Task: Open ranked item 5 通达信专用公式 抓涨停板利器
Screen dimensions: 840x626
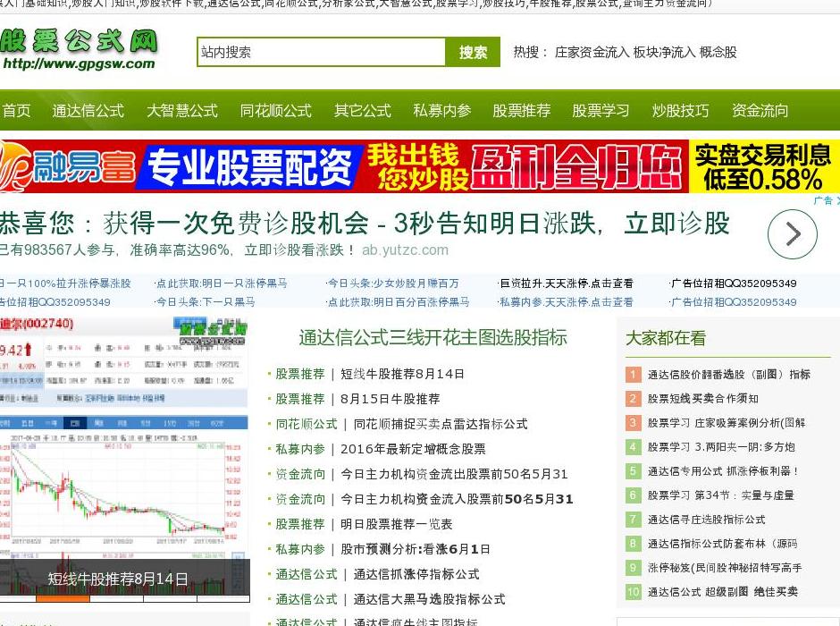Action: (723, 471)
